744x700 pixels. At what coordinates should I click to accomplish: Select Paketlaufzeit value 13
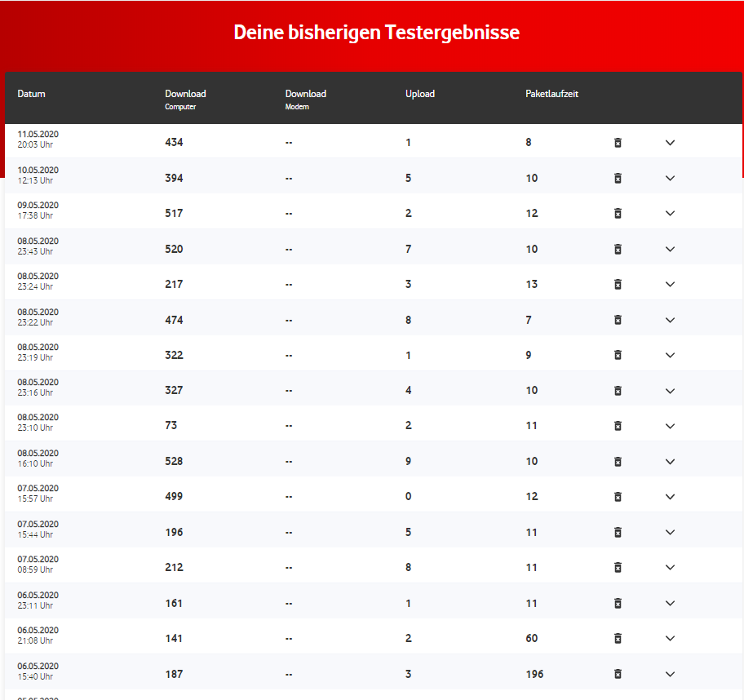coord(531,284)
